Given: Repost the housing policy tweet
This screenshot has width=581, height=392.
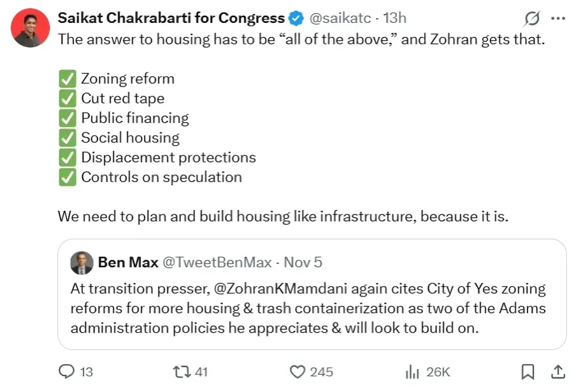Looking at the screenshot, I should click(183, 372).
